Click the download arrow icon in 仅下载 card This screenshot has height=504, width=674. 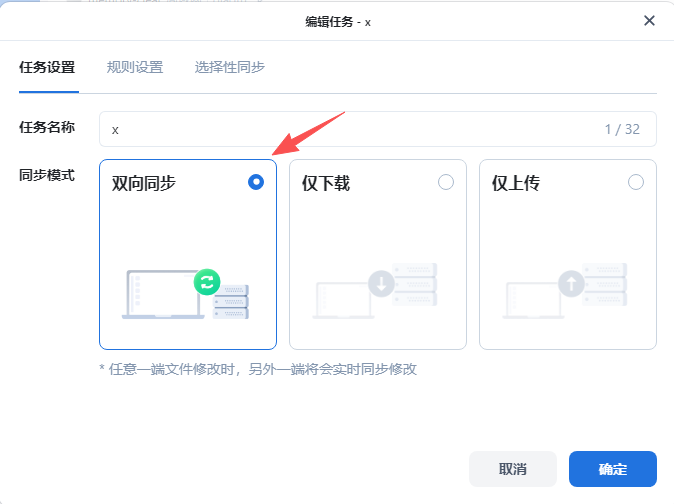coord(381,284)
